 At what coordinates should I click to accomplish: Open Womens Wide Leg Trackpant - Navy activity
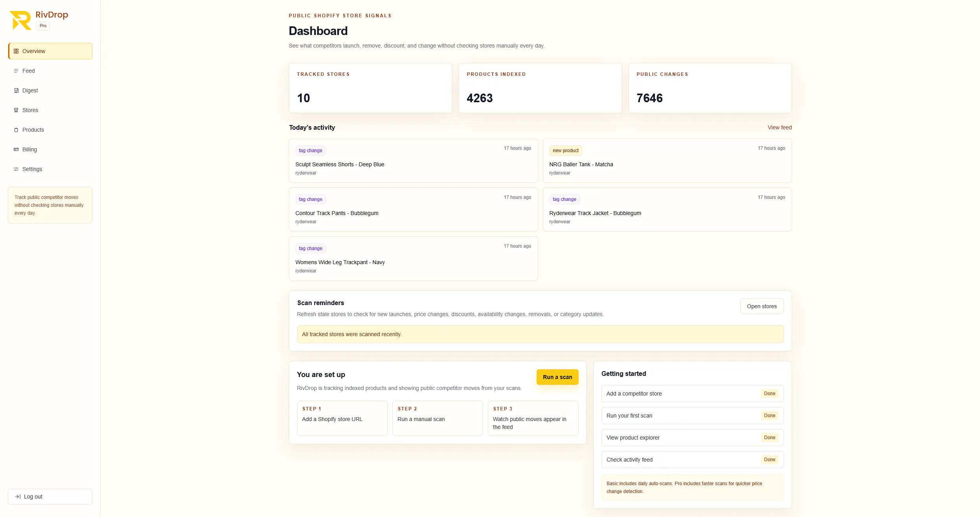pos(413,258)
